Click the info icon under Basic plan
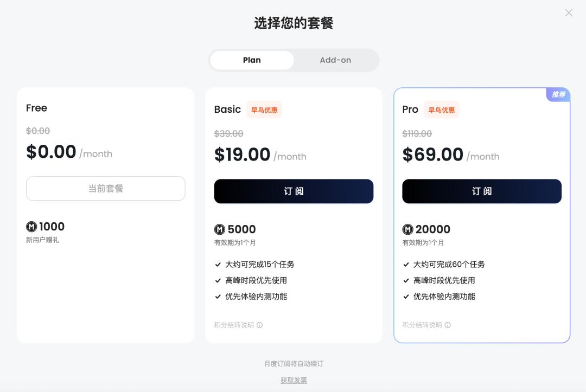Screen dimensions: 586x392 pos(259,325)
